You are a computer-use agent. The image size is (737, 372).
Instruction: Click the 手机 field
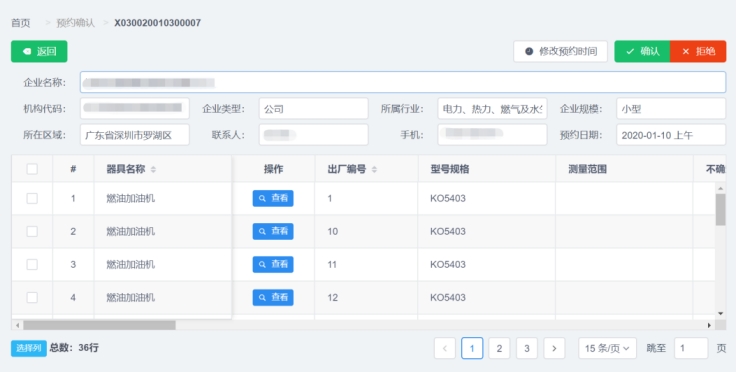click(x=492, y=135)
